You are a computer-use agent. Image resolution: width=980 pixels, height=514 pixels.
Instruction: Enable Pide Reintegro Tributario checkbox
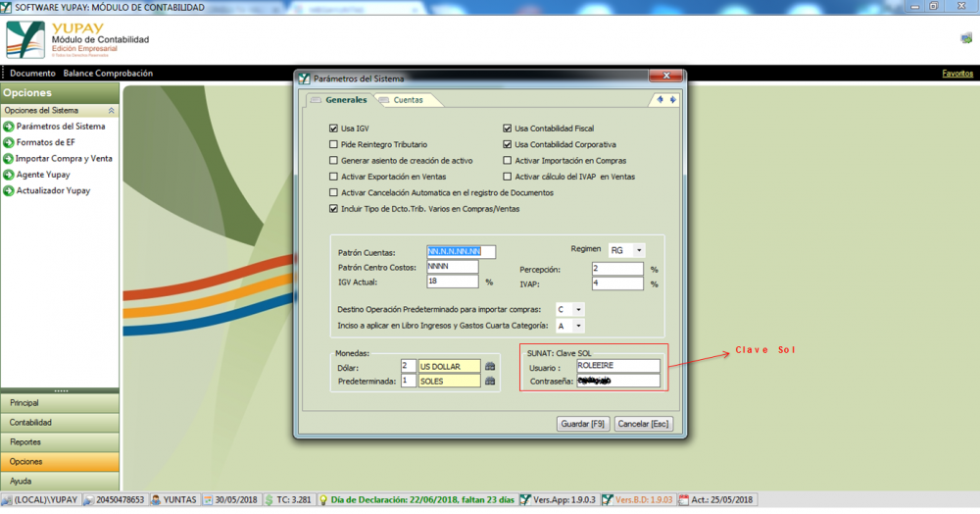(x=333, y=144)
